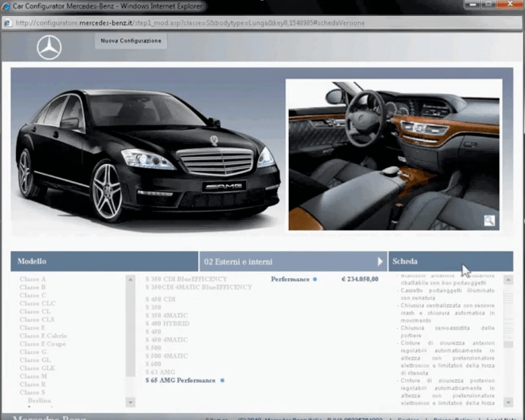The height and width of the screenshot is (420, 525).
Task: Click the Mercedes-Benz star logo
Action: coord(49,48)
